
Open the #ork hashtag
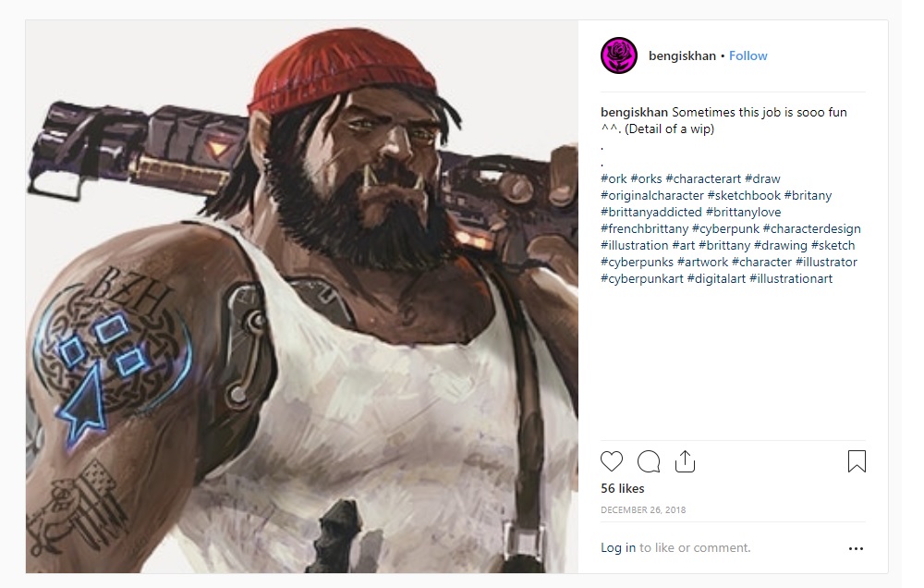pyautogui.click(x=614, y=178)
